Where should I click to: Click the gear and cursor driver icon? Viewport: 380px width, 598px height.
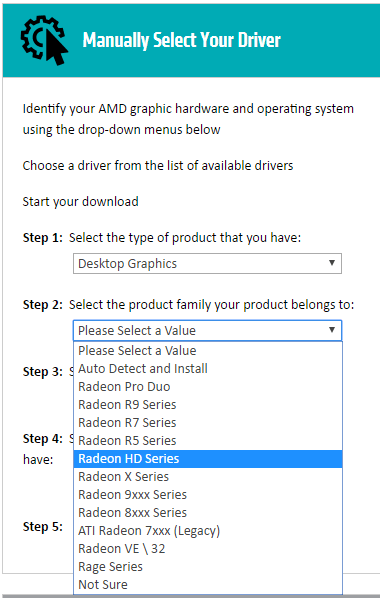click(44, 40)
